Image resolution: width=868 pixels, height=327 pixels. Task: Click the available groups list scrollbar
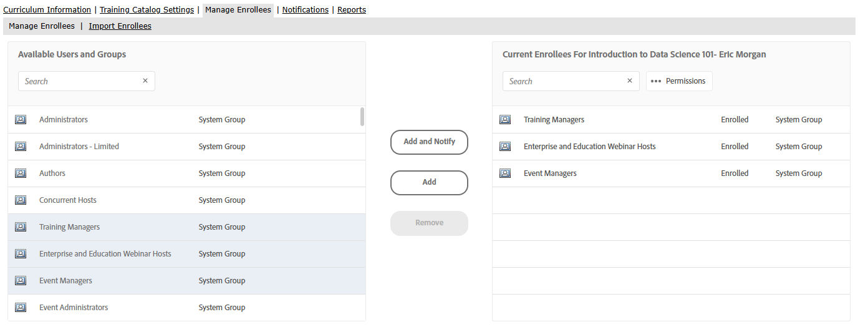click(362, 117)
